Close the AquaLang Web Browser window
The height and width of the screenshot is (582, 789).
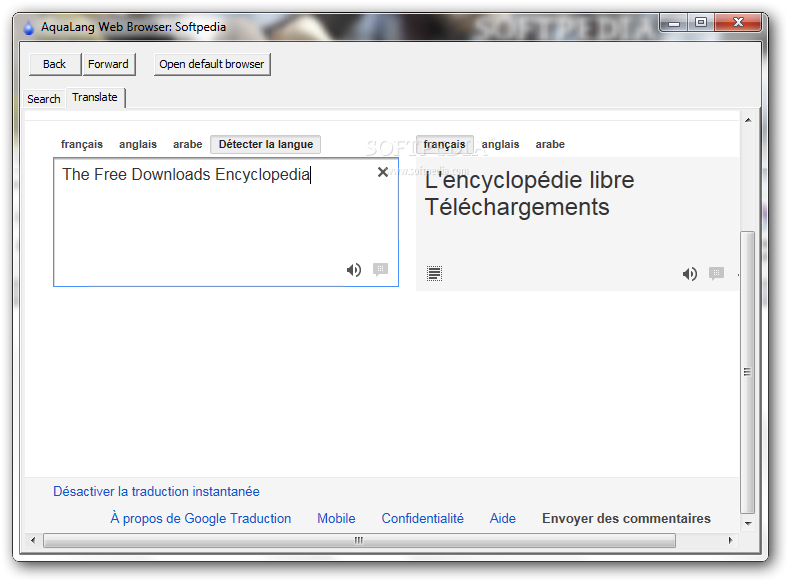click(738, 22)
